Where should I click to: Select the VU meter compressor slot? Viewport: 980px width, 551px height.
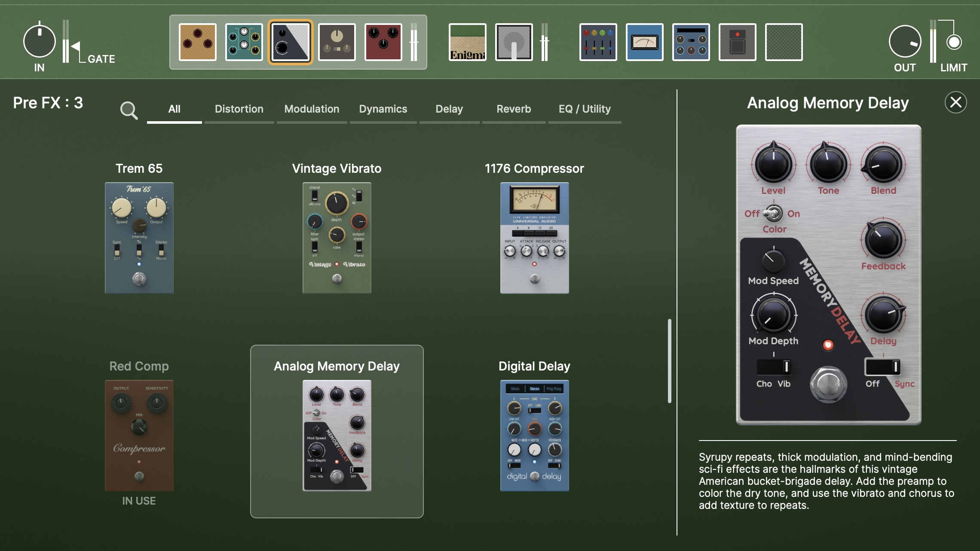pyautogui.click(x=645, y=42)
